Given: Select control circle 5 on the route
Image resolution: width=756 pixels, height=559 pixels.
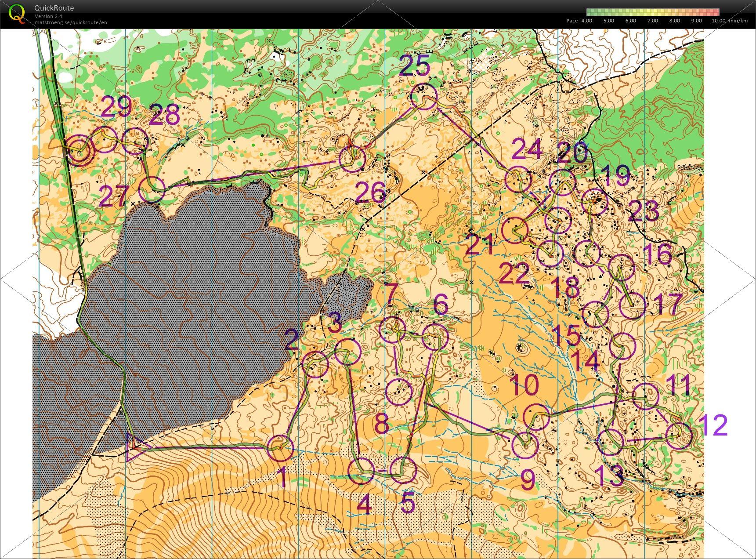Looking at the screenshot, I should (403, 470).
